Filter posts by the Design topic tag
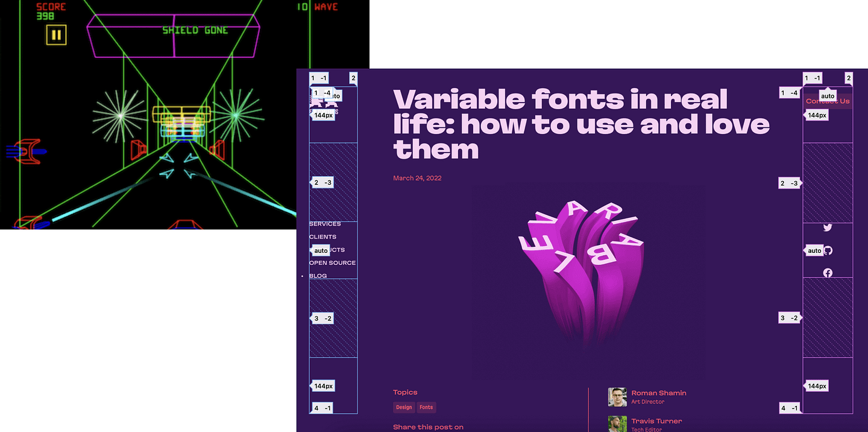This screenshot has width=868, height=432. coord(404,407)
